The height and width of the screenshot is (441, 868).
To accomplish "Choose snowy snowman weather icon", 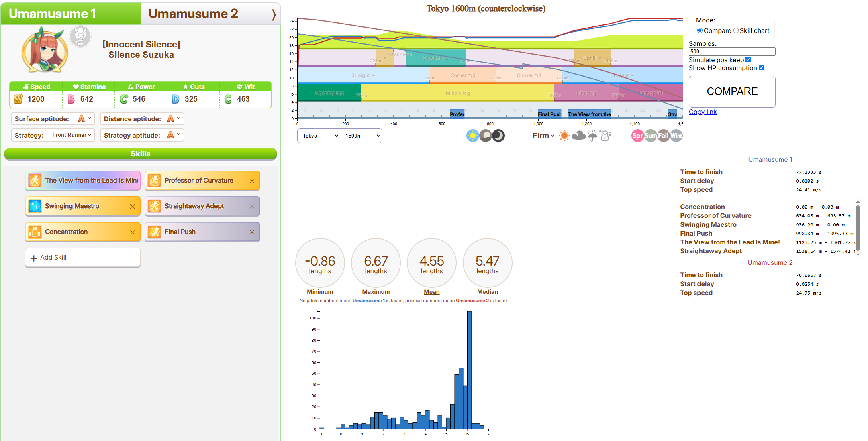I will tap(605, 136).
